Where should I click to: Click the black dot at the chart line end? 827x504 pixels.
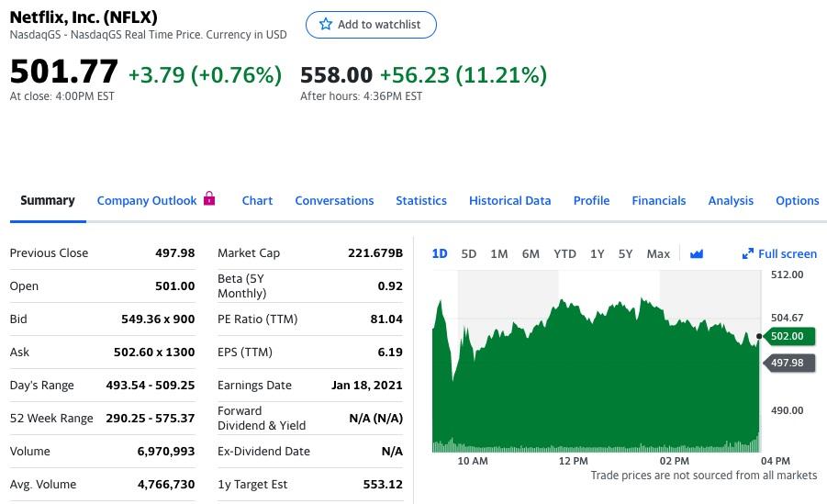tap(759, 336)
